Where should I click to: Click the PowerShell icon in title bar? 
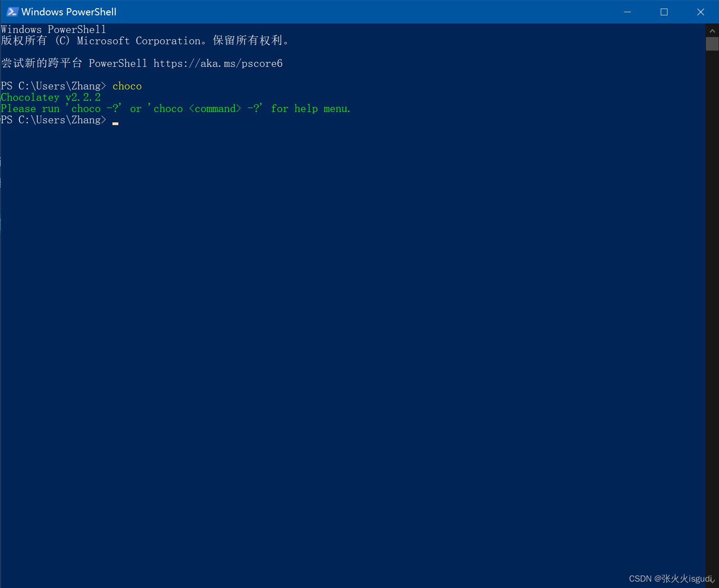click(12, 12)
